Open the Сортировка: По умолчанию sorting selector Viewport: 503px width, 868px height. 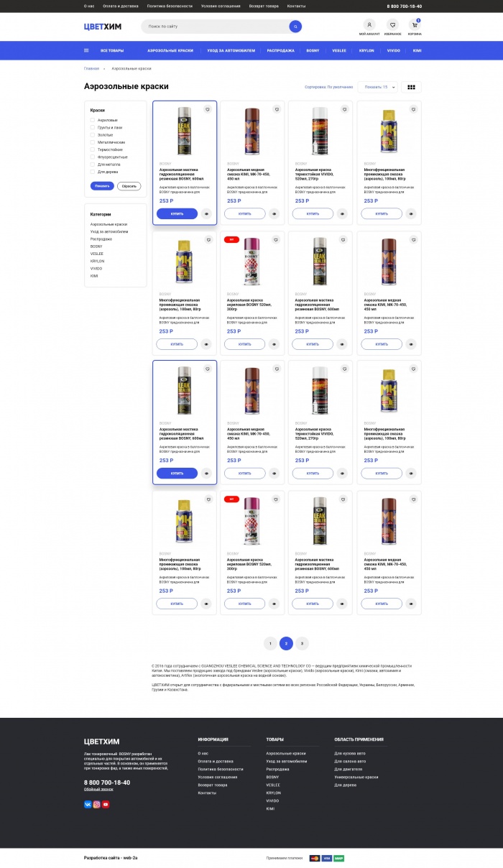(328, 87)
